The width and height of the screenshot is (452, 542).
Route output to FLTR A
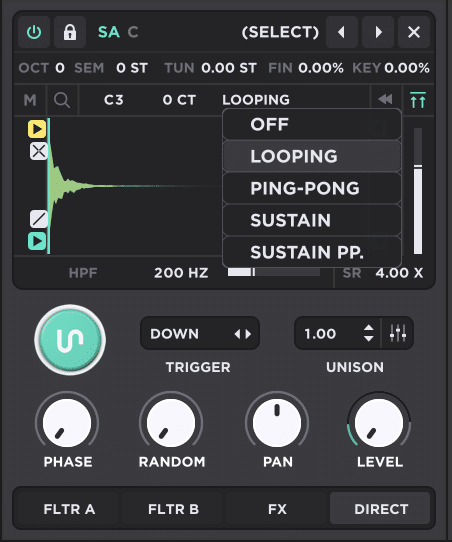[x=69, y=509]
